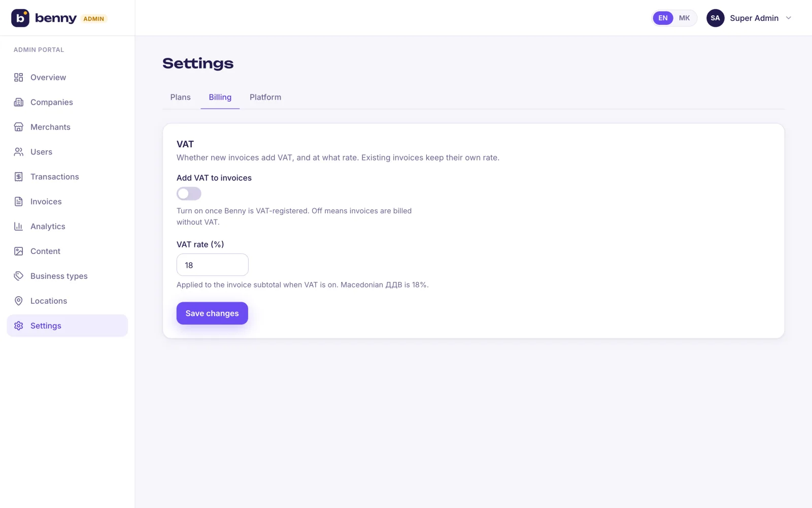Switch to the Platform tab

(x=265, y=97)
